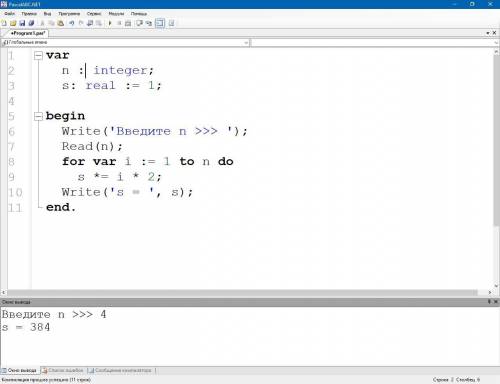Open the Программа menu
The height and width of the screenshot is (384, 500).
point(69,14)
